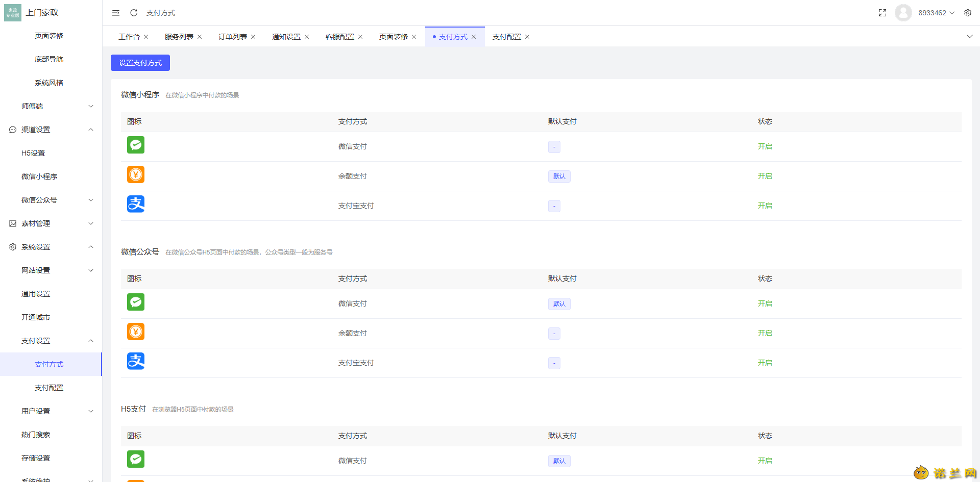
Task: Click 默认 tag for 微信小程序 余额支付
Action: [559, 176]
